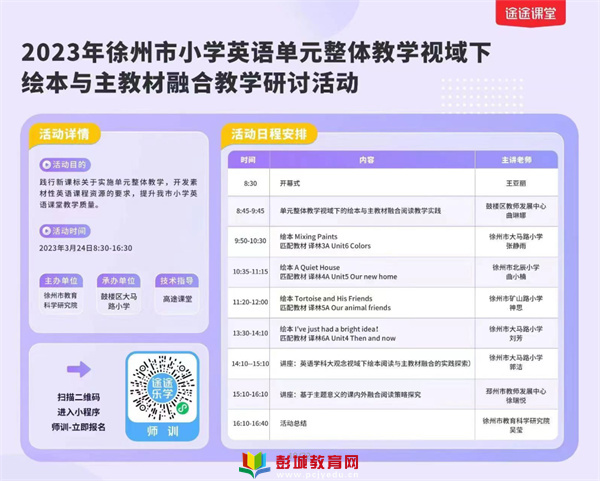Image resolution: width=600 pixels, height=481 pixels.
Task: Click the 技术指导 label
Action: click(177, 281)
